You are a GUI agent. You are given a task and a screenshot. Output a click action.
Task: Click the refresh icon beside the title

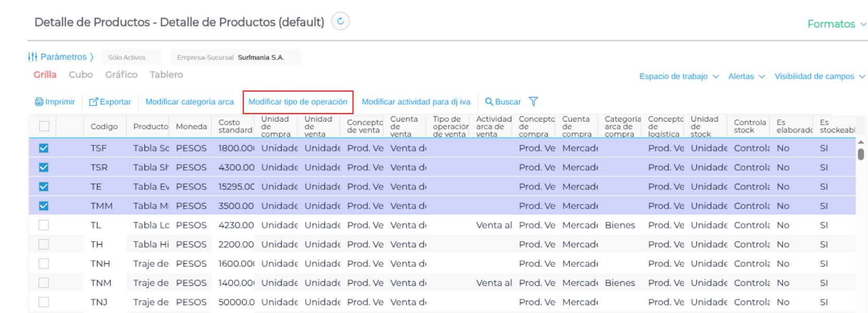(x=341, y=21)
